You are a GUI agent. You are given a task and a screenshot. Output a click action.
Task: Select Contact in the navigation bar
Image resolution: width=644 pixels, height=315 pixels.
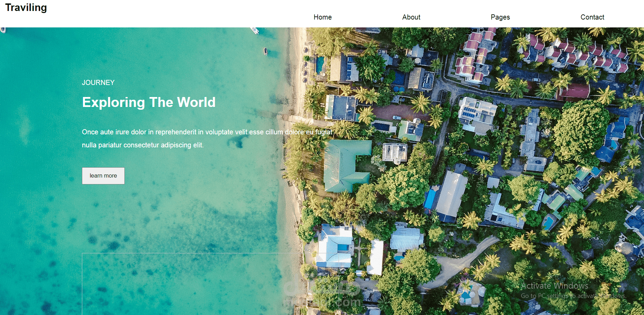point(592,17)
